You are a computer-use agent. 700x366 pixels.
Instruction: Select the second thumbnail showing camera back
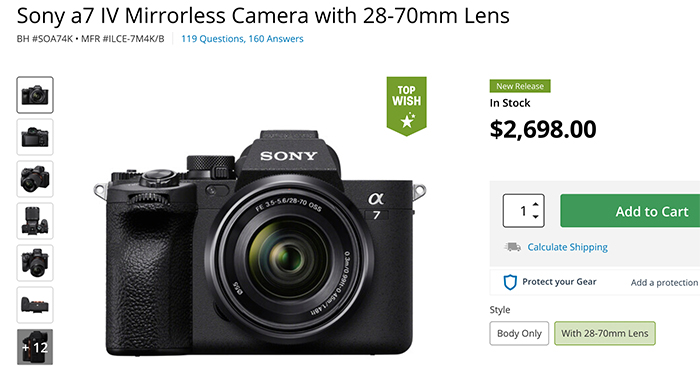click(x=35, y=137)
